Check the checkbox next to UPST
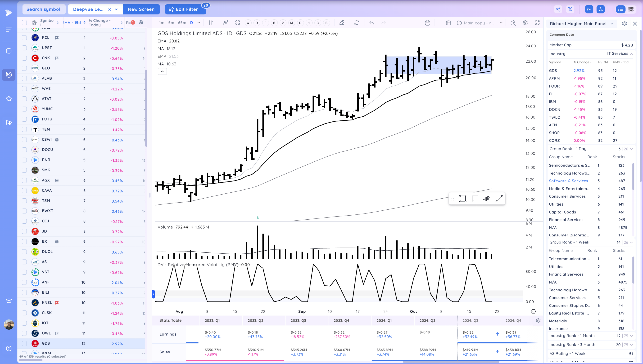643x364 pixels. (24, 48)
